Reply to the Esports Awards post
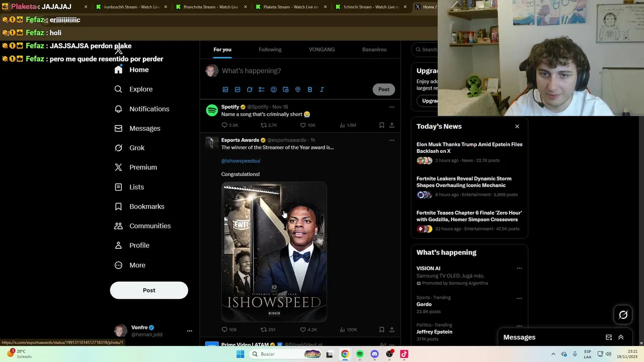This screenshot has width=644, height=362. (229, 330)
